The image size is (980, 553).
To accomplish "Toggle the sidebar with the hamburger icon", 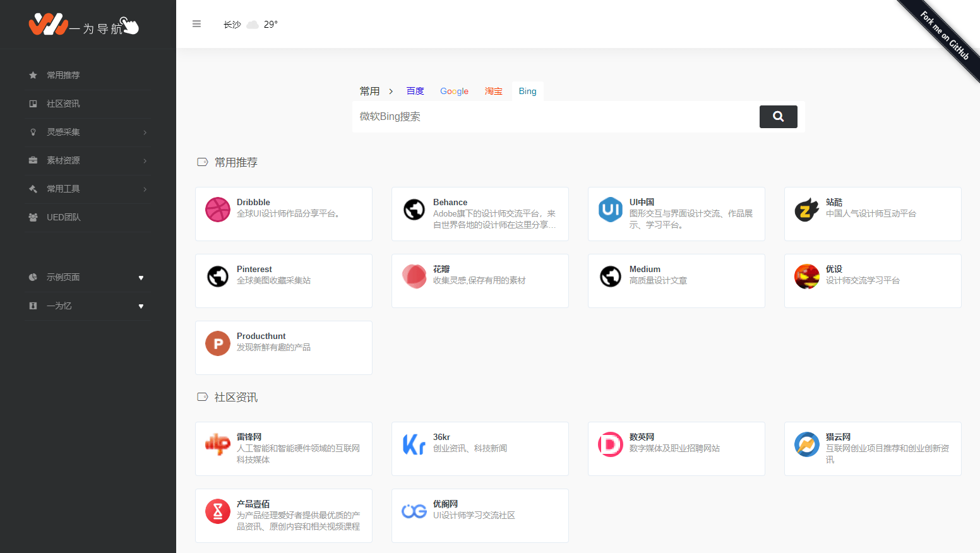I will coord(196,24).
